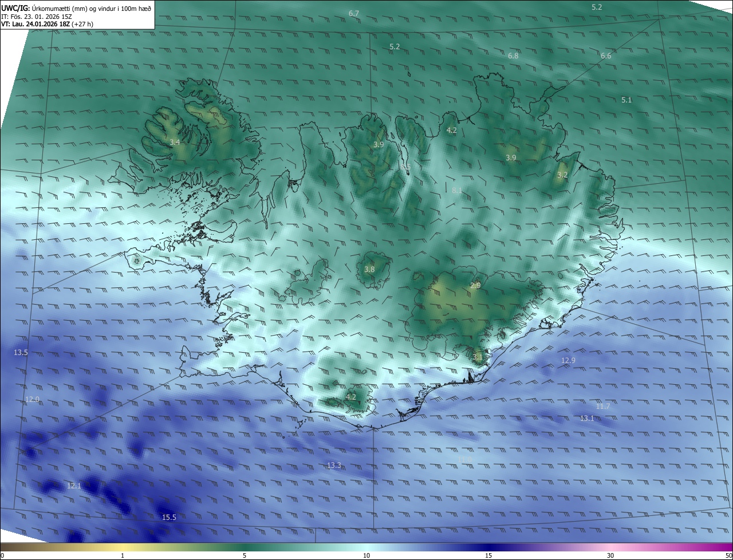Click the 2.9 value label on the map
Viewport: 733px width, 560px height.
[475, 285]
